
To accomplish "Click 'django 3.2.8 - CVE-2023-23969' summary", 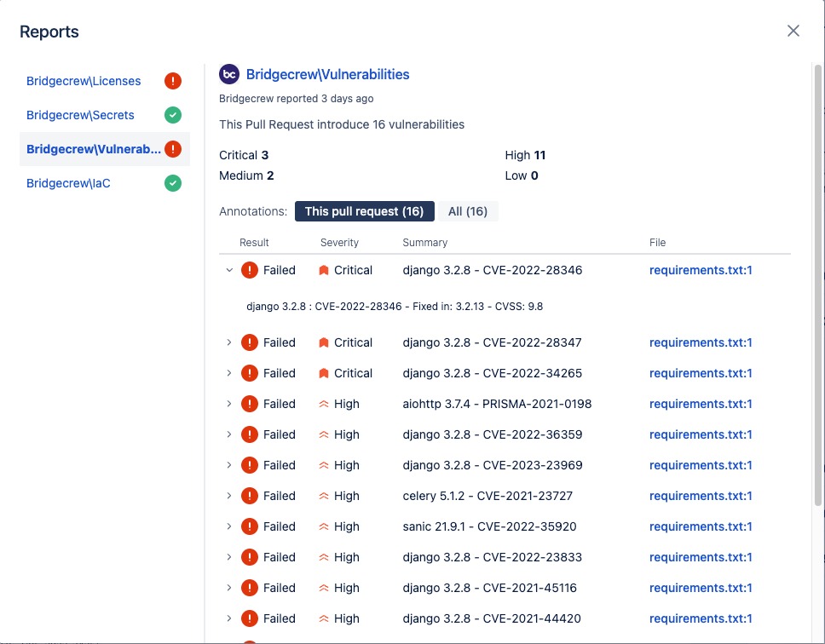I will click(493, 465).
